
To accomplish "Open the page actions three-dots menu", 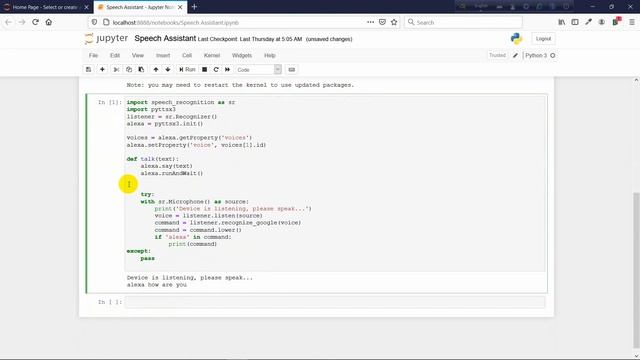I will (x=370, y=22).
